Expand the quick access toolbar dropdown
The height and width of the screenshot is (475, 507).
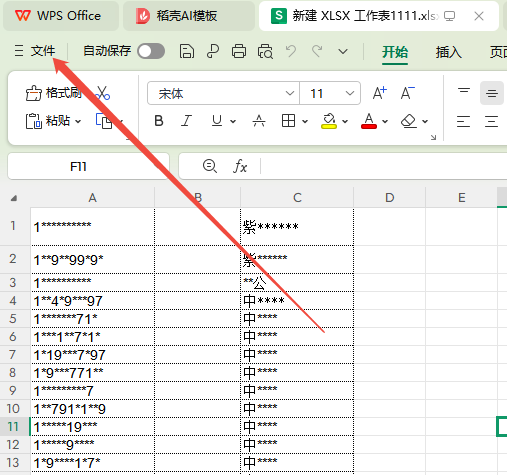343,52
